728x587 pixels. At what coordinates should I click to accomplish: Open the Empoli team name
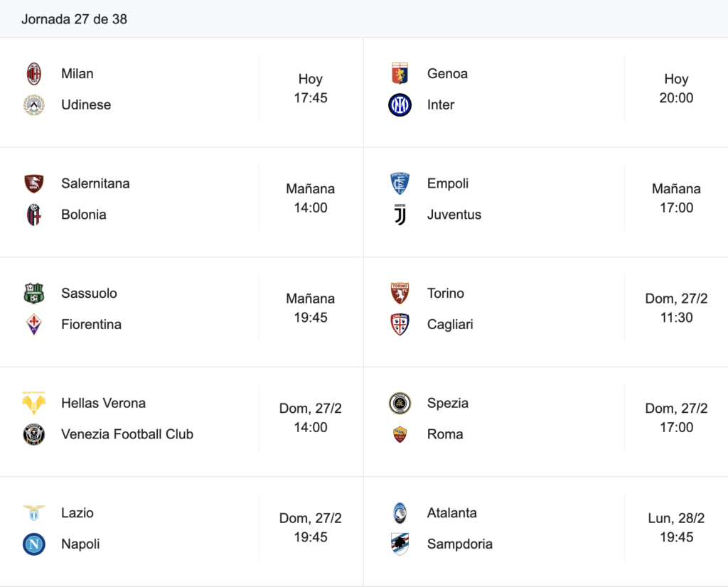448,183
